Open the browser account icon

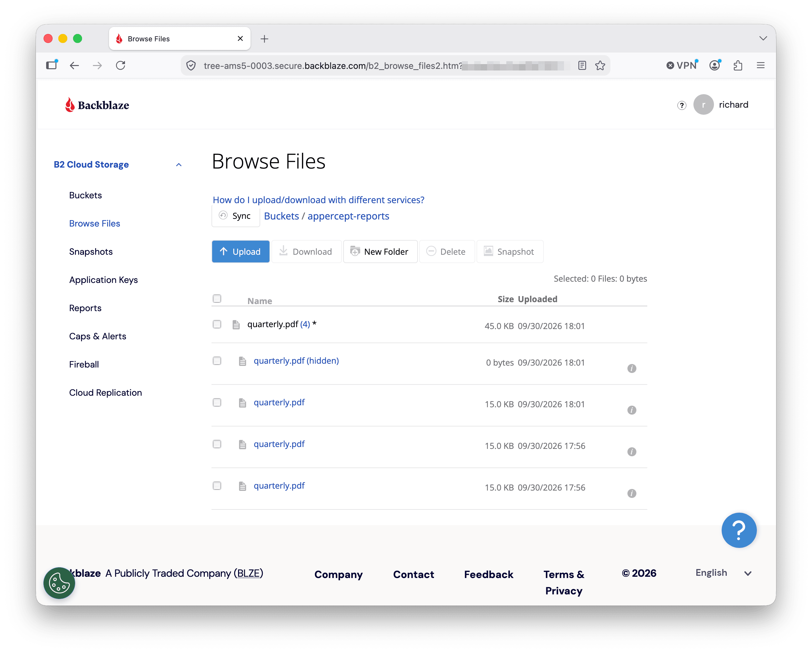715,66
